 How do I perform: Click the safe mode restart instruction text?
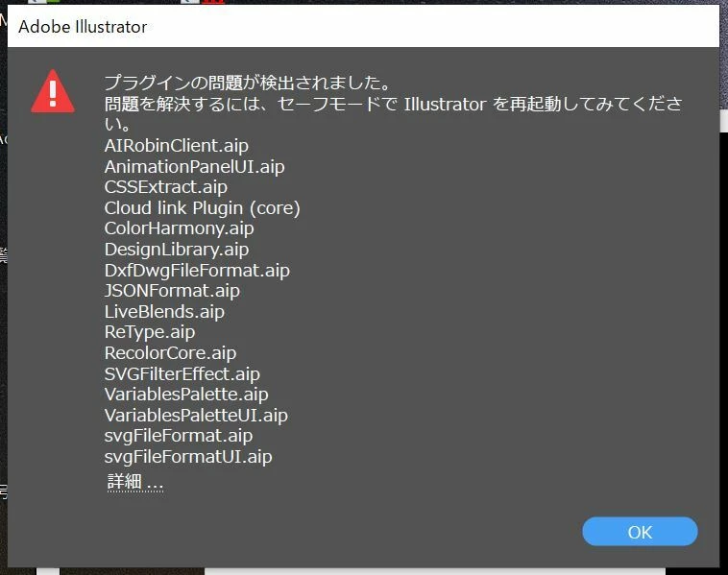pyautogui.click(x=393, y=113)
